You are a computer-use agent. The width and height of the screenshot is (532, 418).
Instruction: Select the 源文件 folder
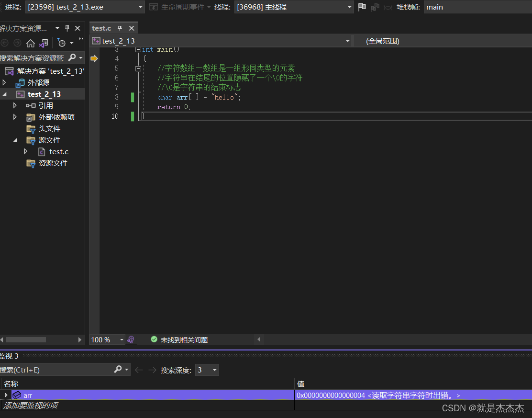49,140
